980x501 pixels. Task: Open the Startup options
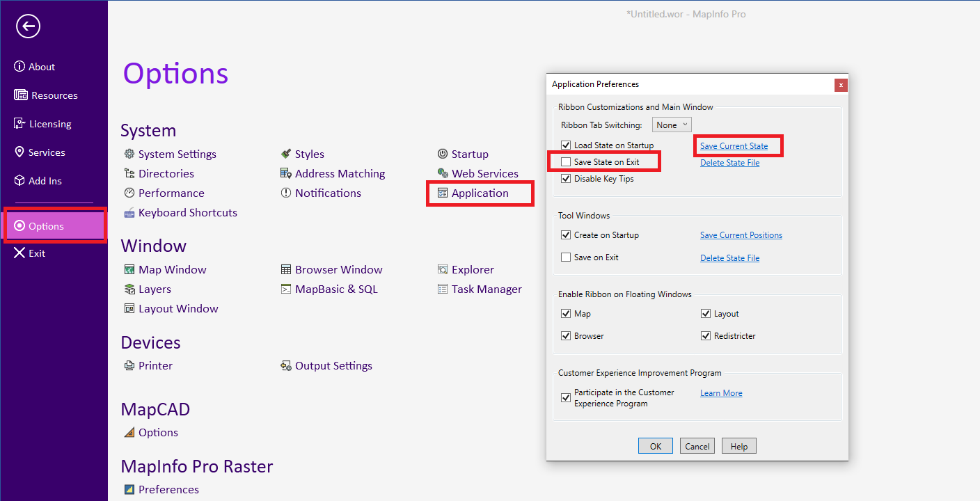(x=463, y=154)
